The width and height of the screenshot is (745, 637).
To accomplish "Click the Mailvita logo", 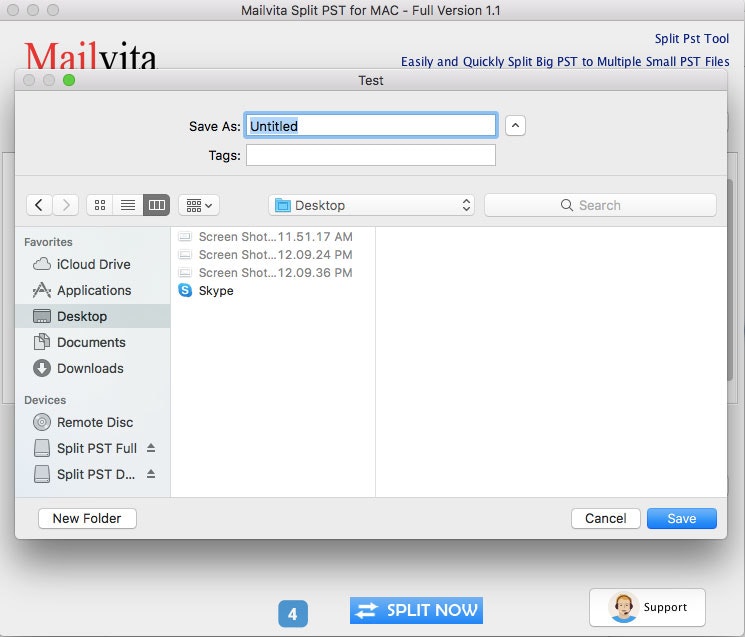I will coord(90,55).
